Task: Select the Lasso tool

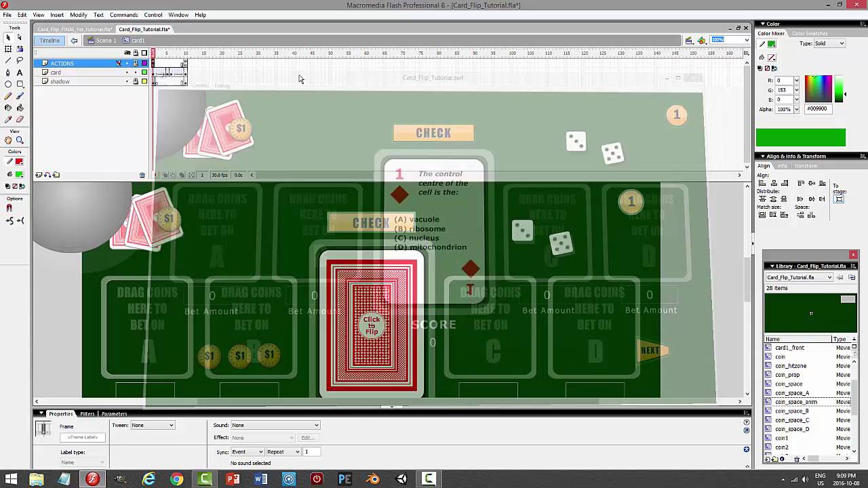Action: [20, 60]
